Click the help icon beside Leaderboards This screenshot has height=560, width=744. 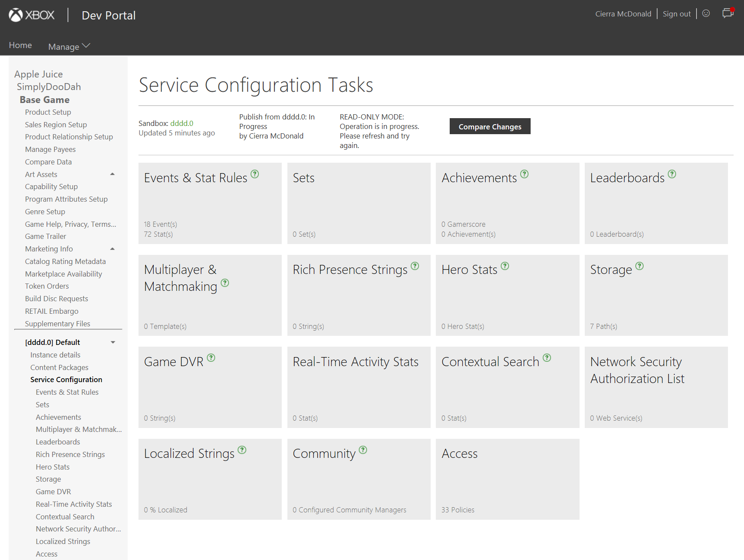(672, 174)
